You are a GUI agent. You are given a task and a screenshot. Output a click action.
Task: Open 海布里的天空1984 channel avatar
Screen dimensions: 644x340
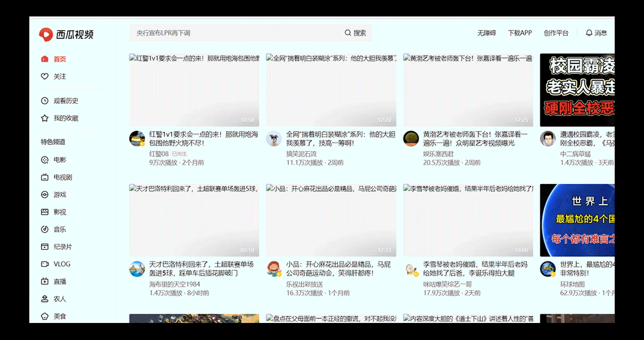(137, 269)
